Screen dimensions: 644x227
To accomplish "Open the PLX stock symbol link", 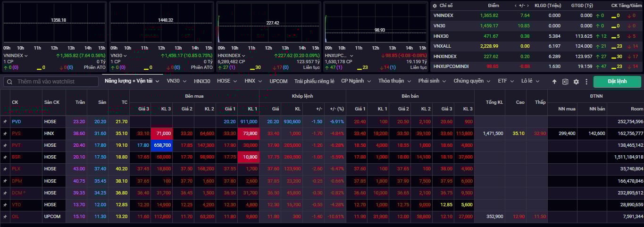I will 16,169.
